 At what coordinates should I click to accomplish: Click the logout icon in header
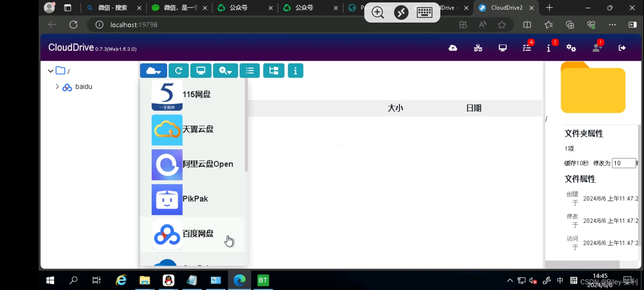622,48
